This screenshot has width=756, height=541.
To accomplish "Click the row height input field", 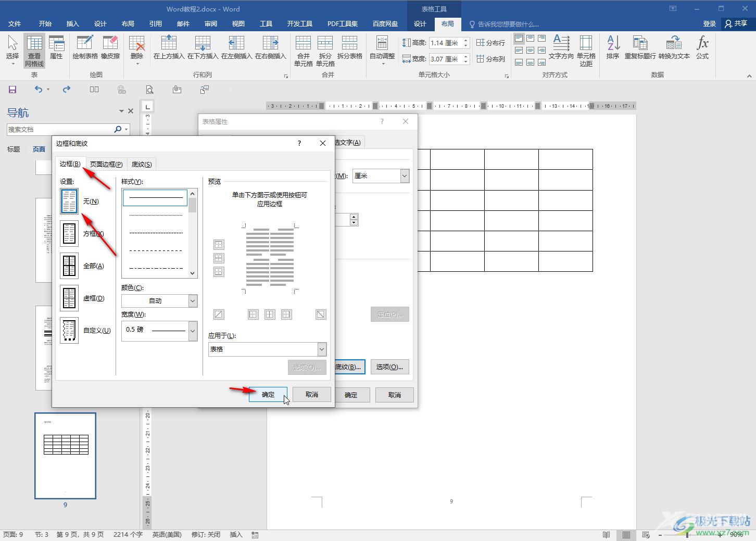I will [x=446, y=43].
